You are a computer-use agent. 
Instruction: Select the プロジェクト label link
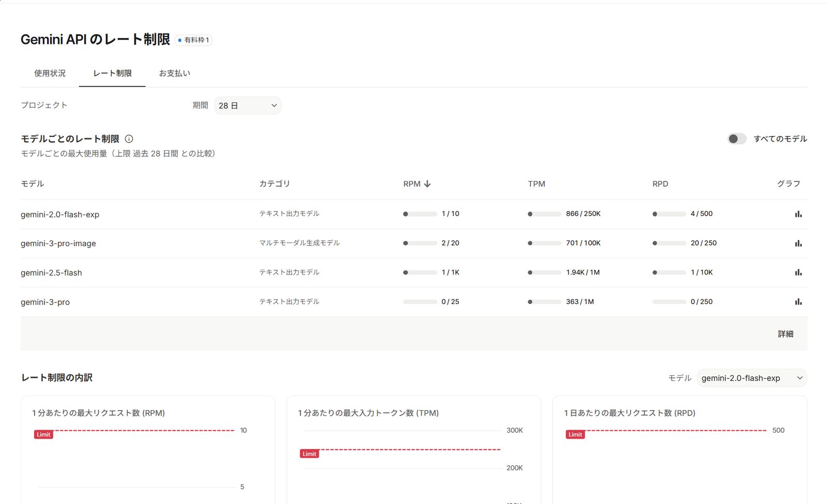[43, 105]
